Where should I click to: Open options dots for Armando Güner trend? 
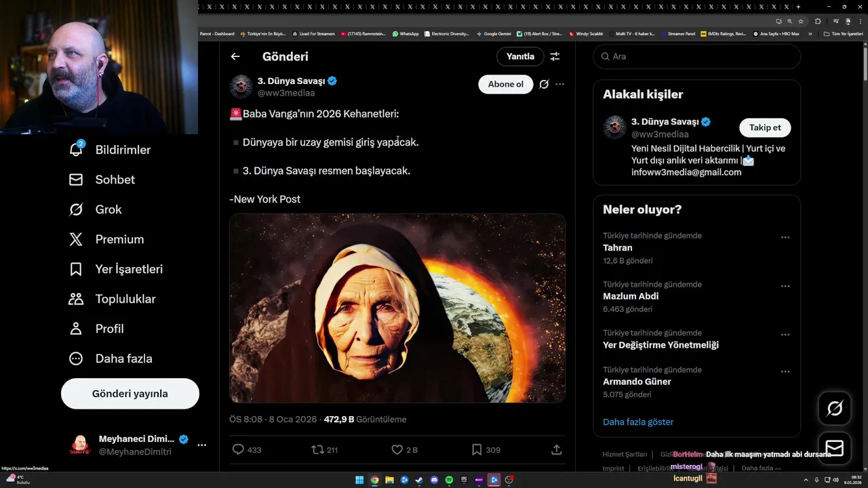tap(785, 371)
